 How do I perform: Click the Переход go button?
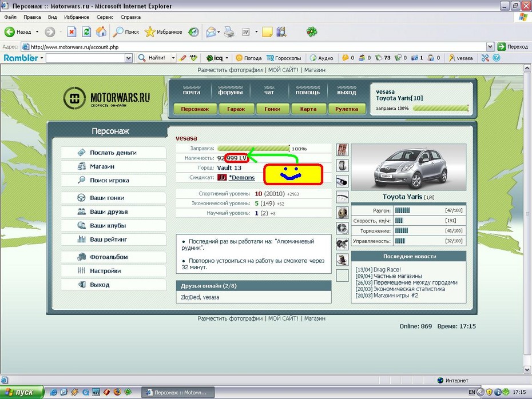pos(513,47)
